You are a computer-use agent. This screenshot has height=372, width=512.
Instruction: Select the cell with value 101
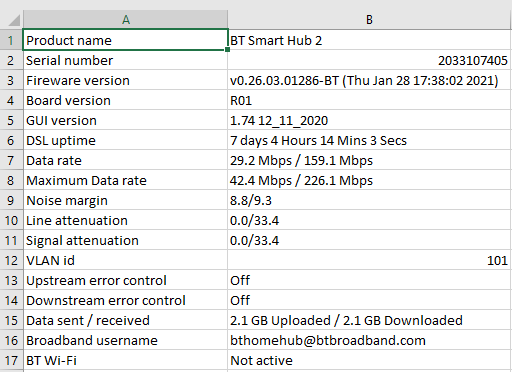370,260
